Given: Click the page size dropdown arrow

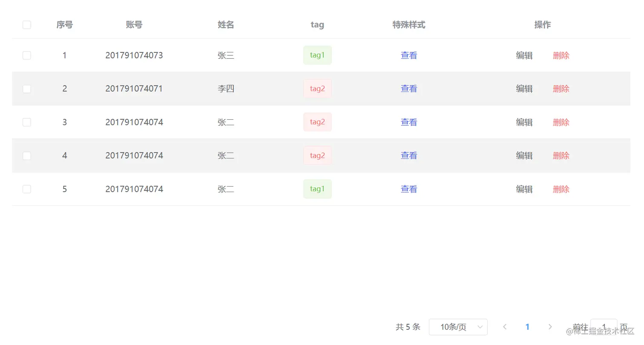Looking at the screenshot, I should tap(480, 327).
